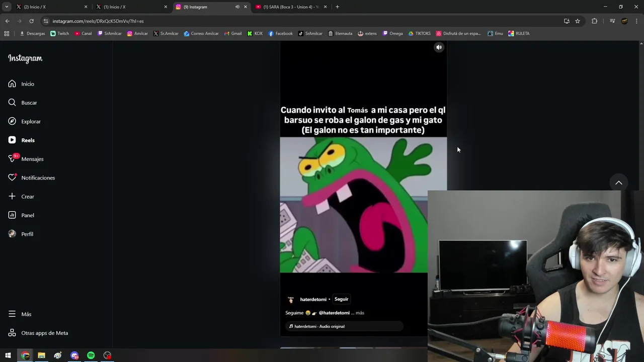Go to Inicio in Instagram sidebar
644x362 pixels.
[21, 84]
